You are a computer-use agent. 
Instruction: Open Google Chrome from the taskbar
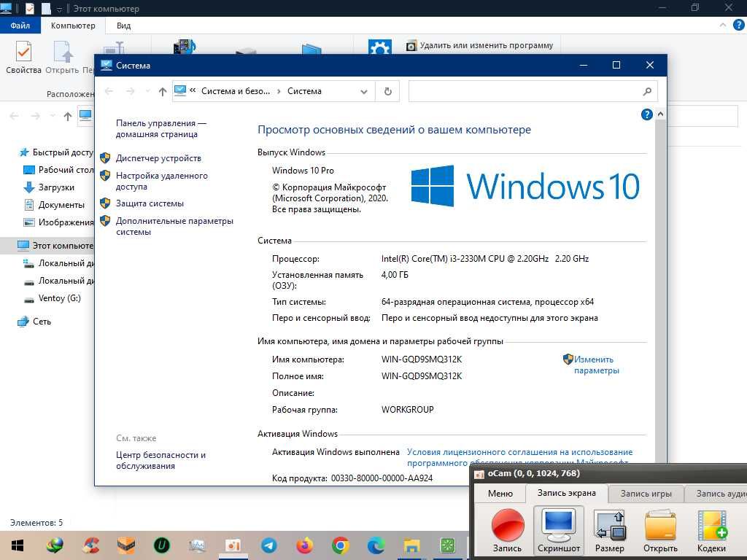click(340, 545)
